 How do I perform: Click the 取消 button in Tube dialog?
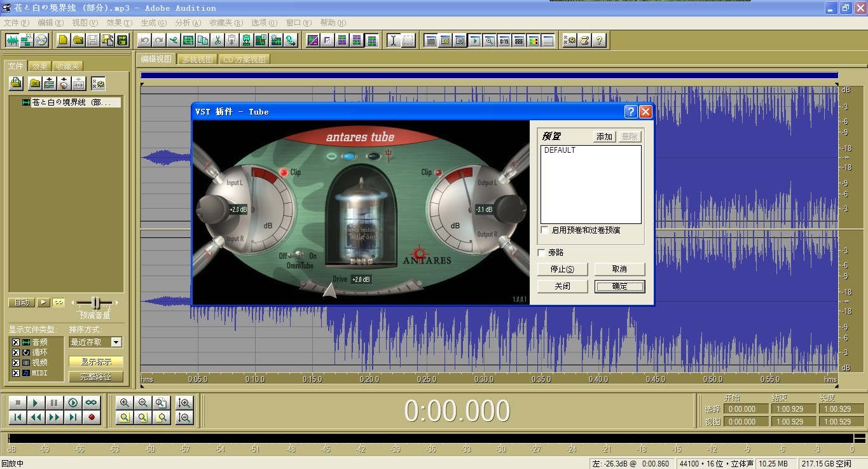620,269
